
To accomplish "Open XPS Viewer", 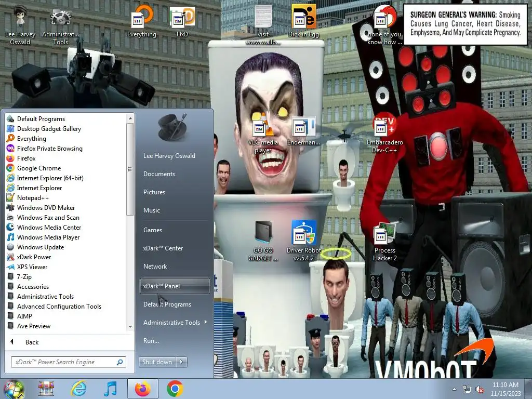I will (x=32, y=267).
